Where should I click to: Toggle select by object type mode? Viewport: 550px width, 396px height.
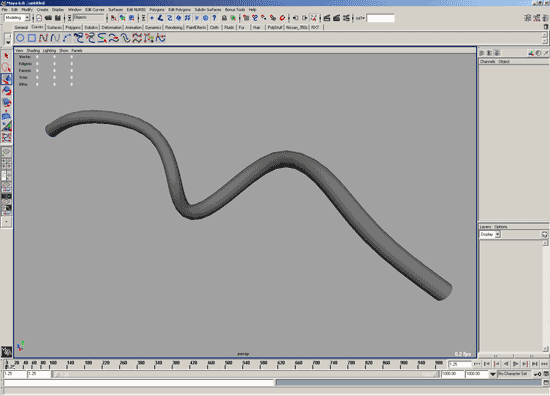123,18
